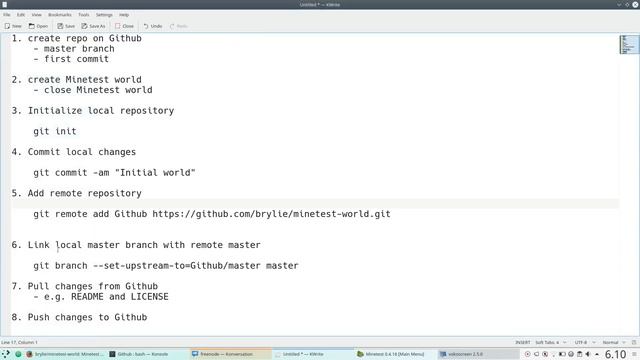The height and width of the screenshot is (360, 640).
Task: Switch to the vokoscreen taskbar entry
Action: (479, 354)
